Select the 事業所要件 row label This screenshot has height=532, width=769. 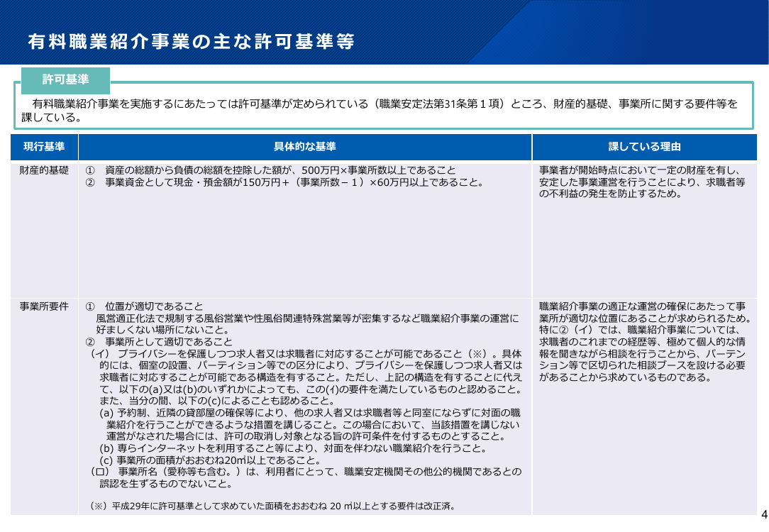click(44, 306)
